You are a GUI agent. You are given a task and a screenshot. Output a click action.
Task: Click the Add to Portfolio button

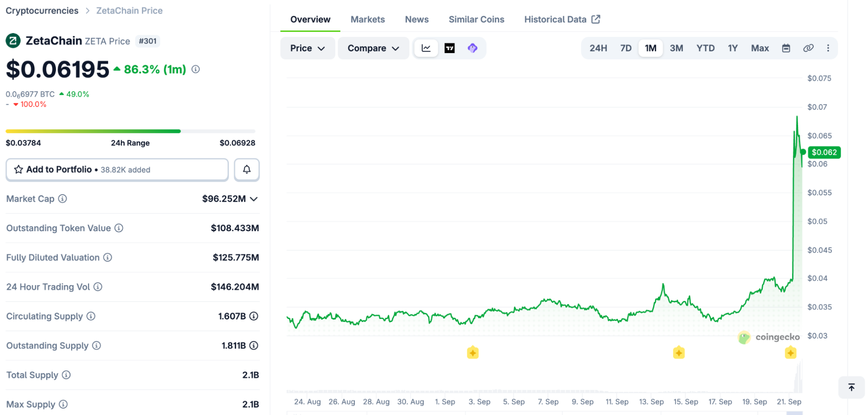(117, 169)
